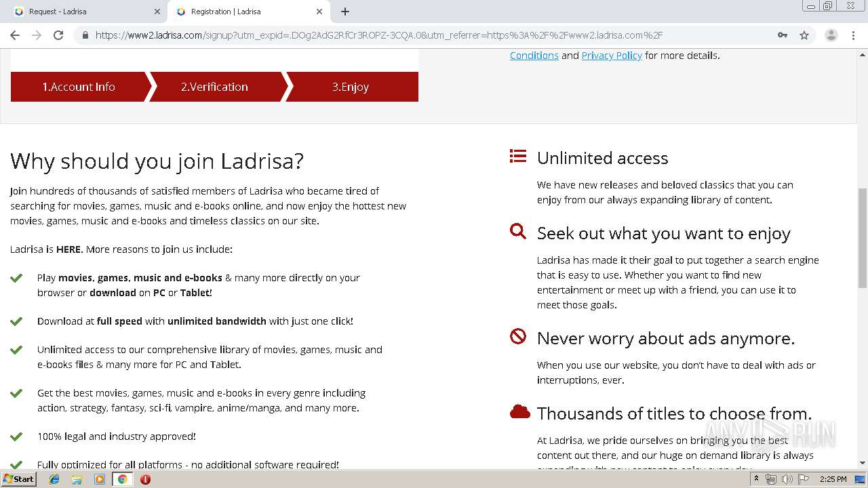The width and height of the screenshot is (868, 488).
Task: Open the Conditions link
Action: pyautogui.click(x=534, y=56)
